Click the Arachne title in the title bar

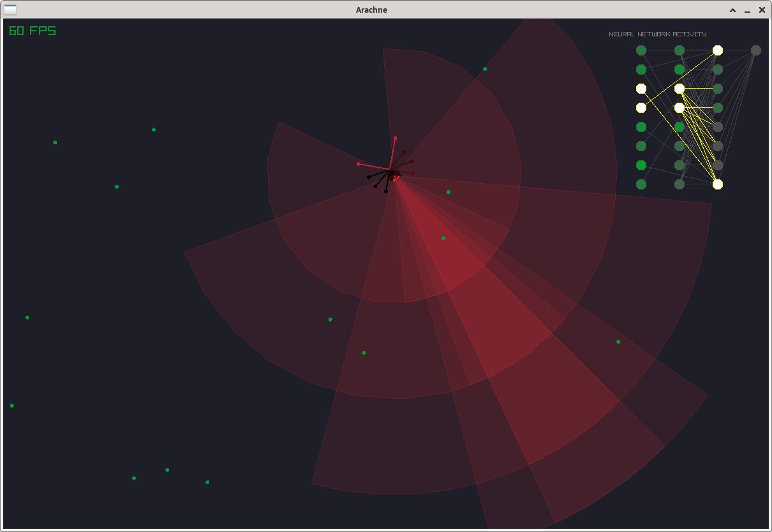(371, 10)
